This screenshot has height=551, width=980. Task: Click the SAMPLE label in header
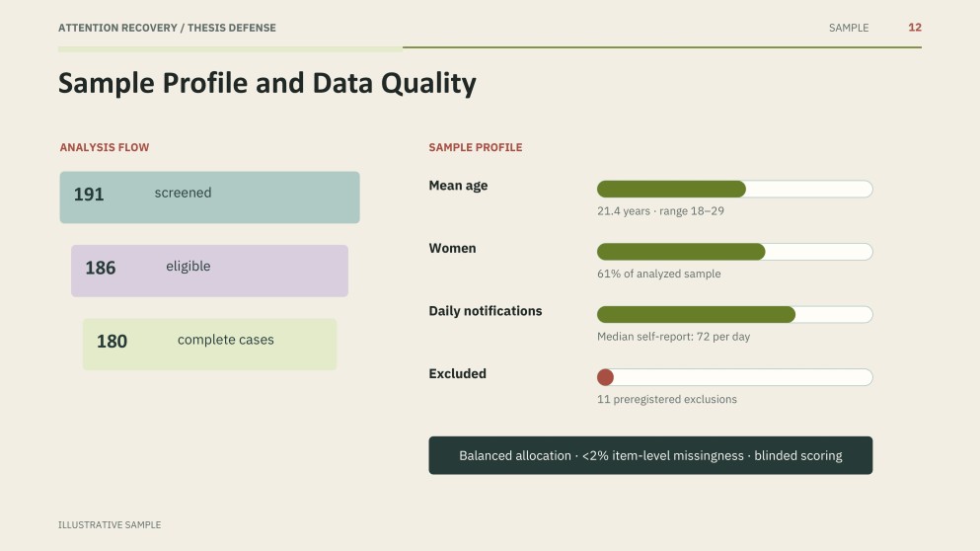(x=849, y=28)
